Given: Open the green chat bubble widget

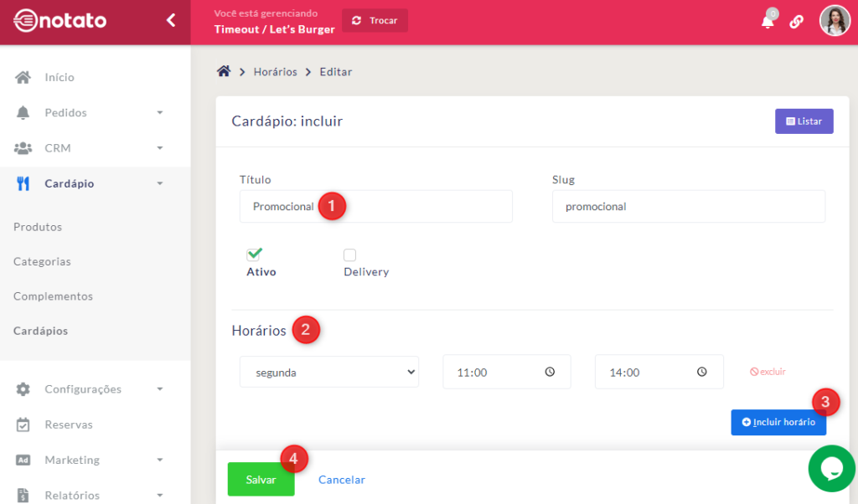Looking at the screenshot, I should [831, 469].
